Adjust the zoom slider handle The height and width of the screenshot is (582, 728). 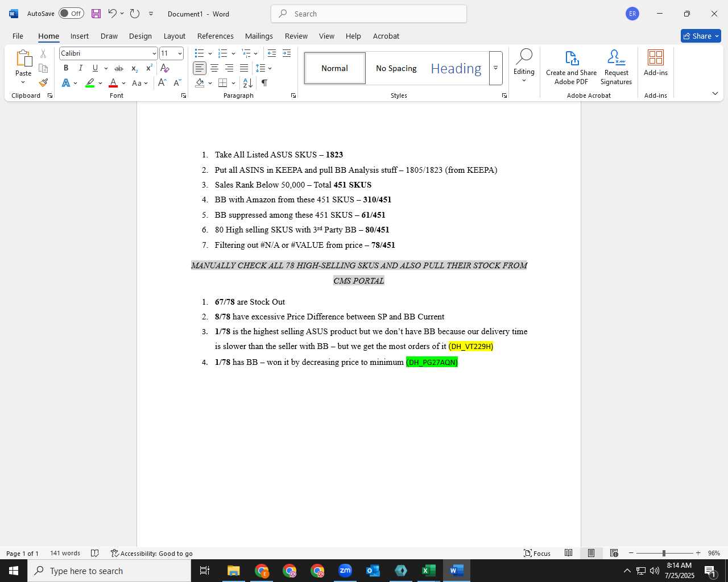coord(664,553)
